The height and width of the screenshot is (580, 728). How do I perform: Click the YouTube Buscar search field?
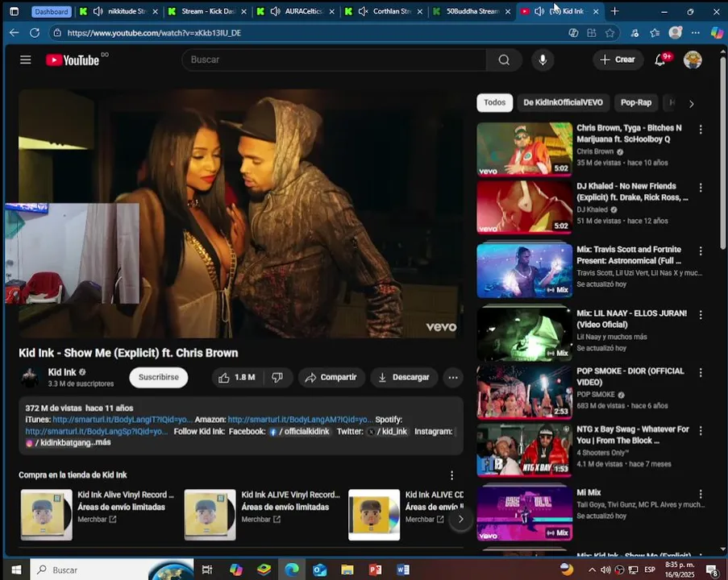335,60
